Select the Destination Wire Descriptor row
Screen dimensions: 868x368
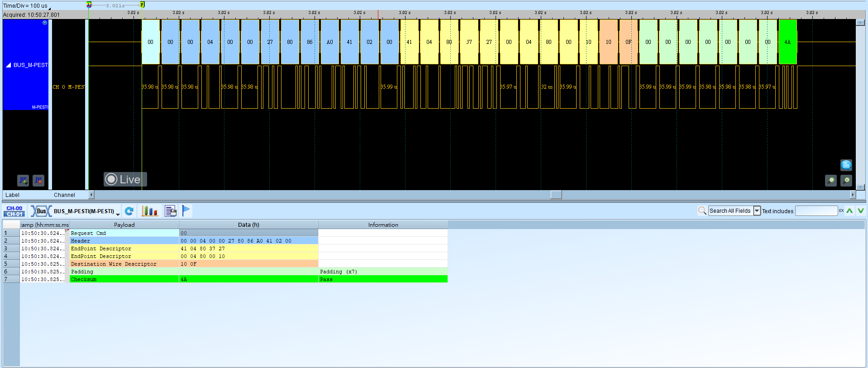124,264
